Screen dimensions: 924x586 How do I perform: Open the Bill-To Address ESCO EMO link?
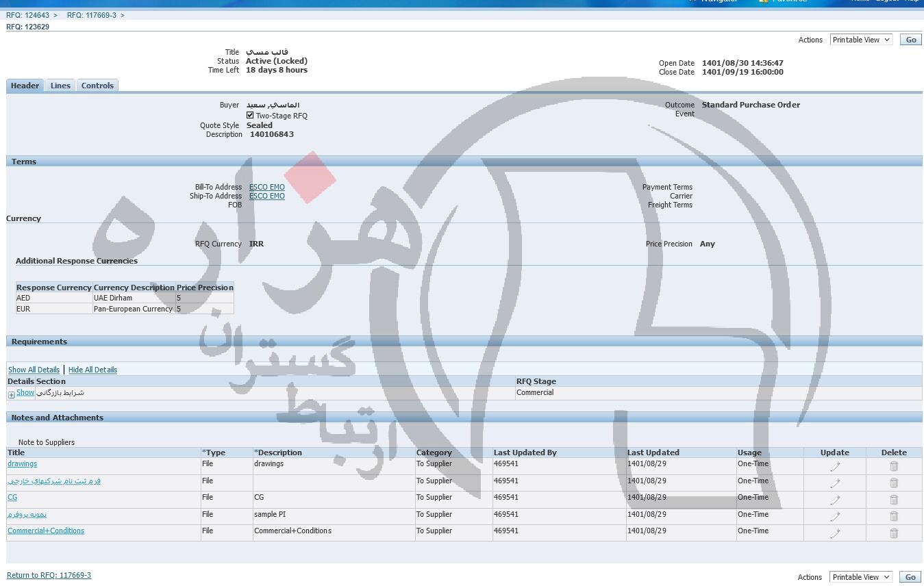coord(266,187)
